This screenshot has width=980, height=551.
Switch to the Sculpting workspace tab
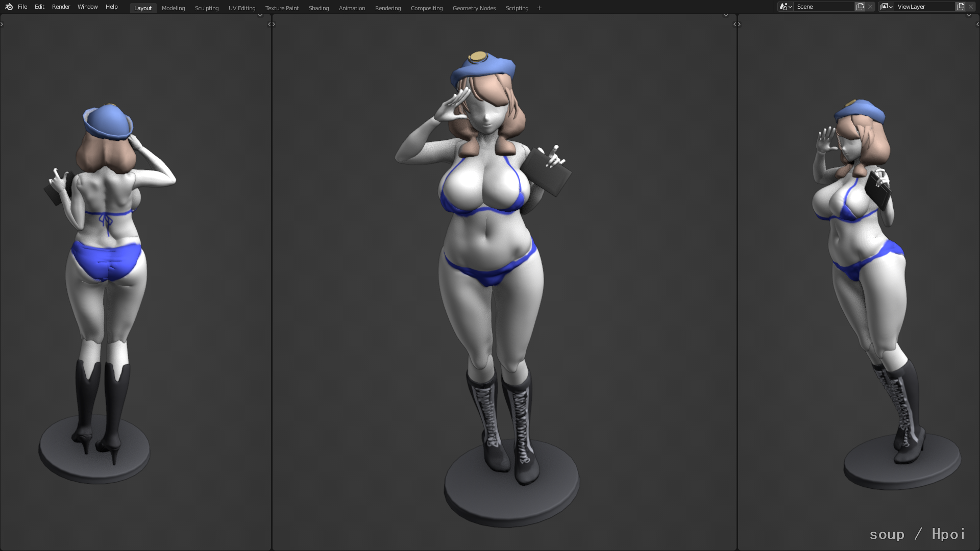pyautogui.click(x=206, y=8)
